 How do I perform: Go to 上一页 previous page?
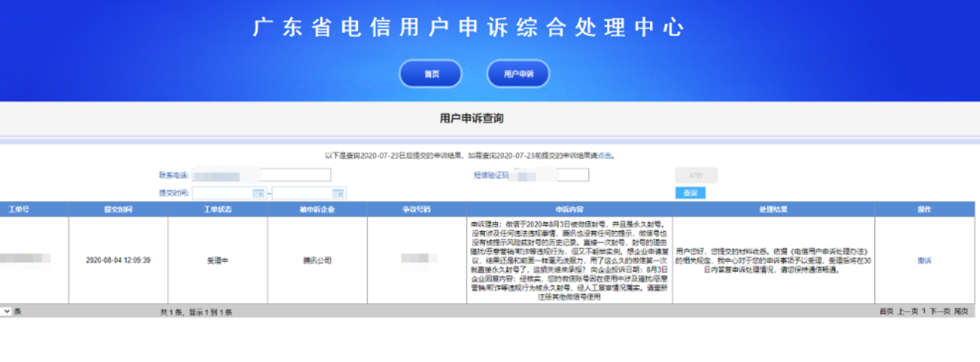pyautogui.click(x=907, y=312)
